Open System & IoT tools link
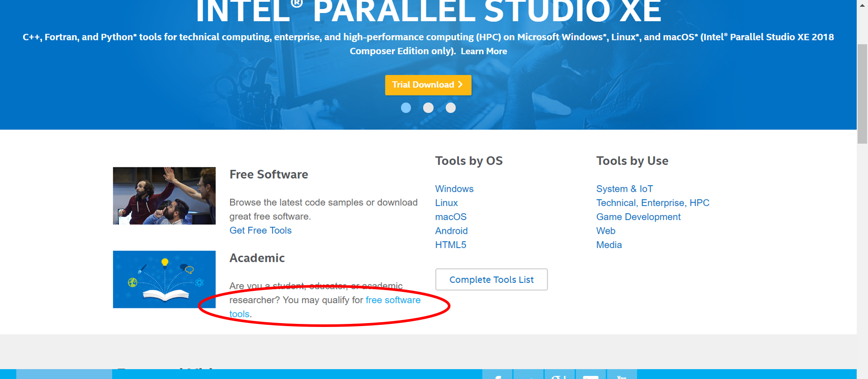This screenshot has width=868, height=379. click(624, 189)
